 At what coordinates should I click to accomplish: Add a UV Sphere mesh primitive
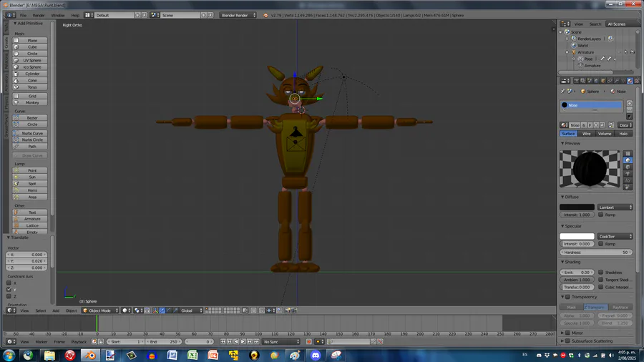(x=30, y=60)
